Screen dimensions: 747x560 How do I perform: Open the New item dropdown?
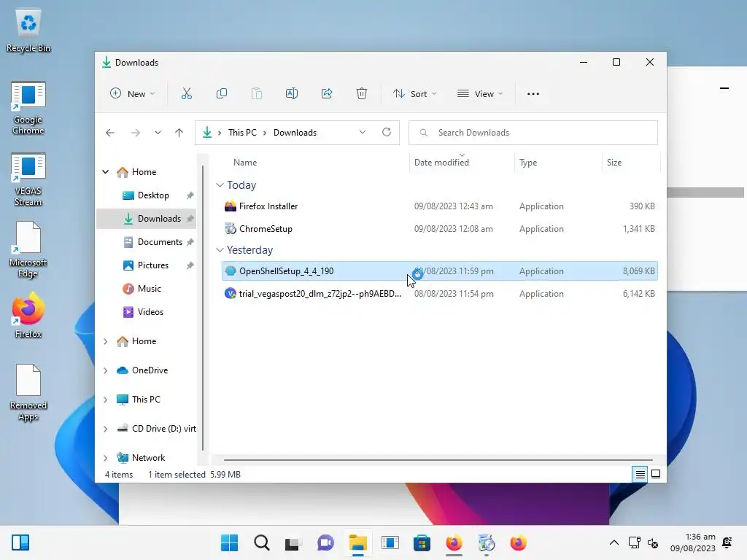(133, 94)
